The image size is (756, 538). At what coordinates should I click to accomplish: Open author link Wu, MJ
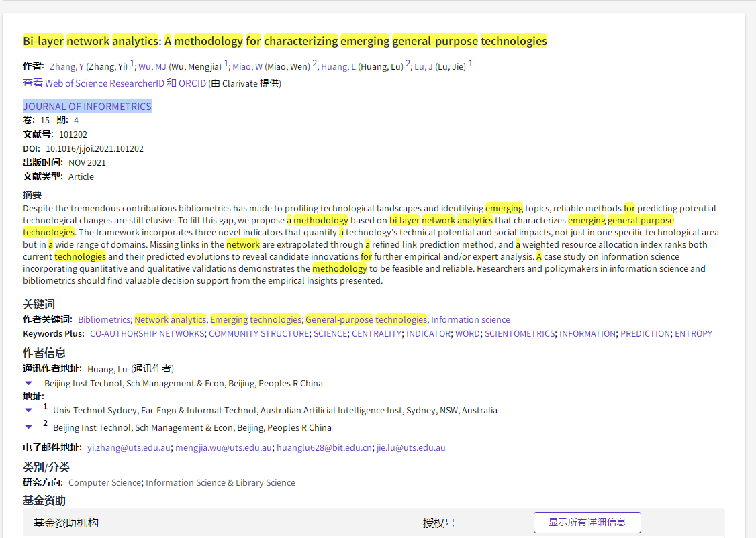(x=152, y=66)
